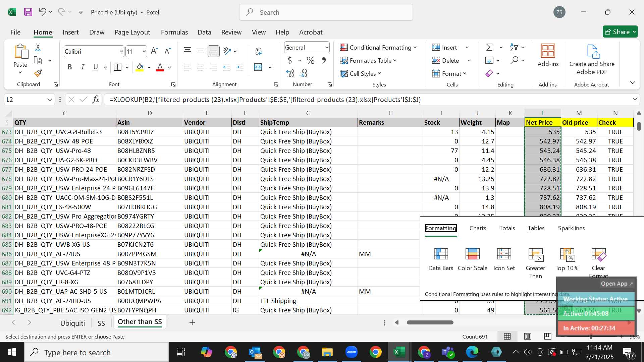The width and height of the screenshot is (644, 362).
Task: Toggle Align Left
Action: [x=187, y=67]
